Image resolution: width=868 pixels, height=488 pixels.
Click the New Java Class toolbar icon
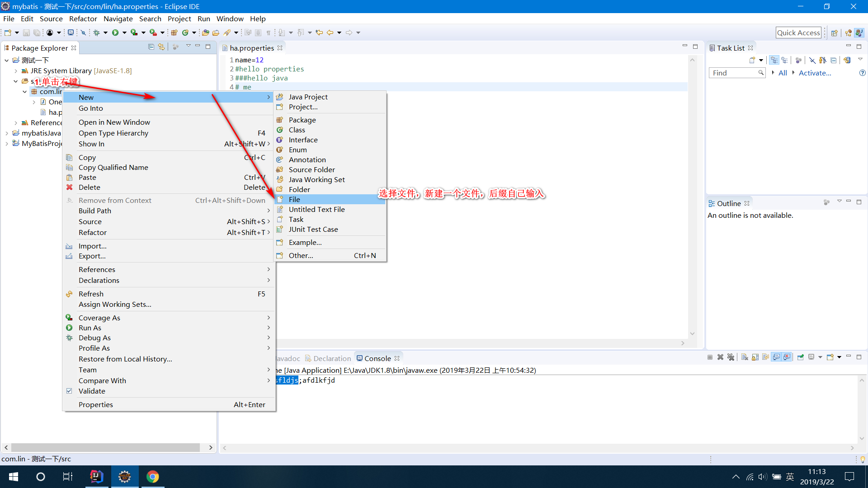tap(185, 33)
